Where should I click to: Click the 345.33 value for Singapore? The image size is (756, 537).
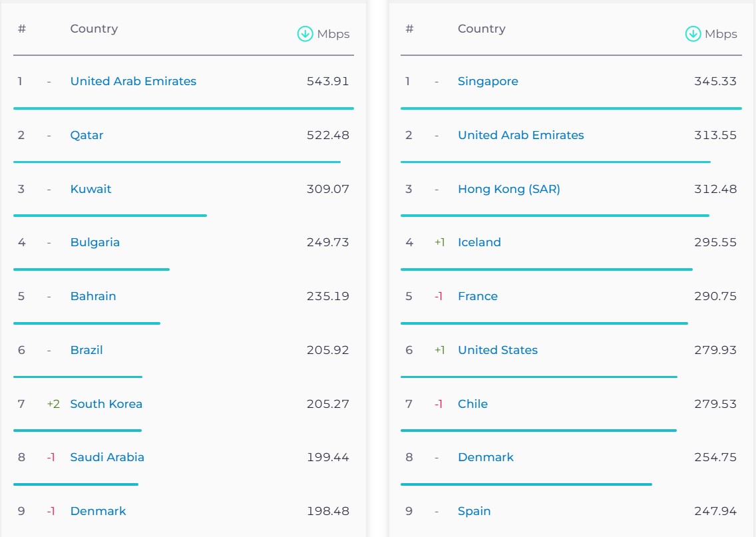[715, 81]
